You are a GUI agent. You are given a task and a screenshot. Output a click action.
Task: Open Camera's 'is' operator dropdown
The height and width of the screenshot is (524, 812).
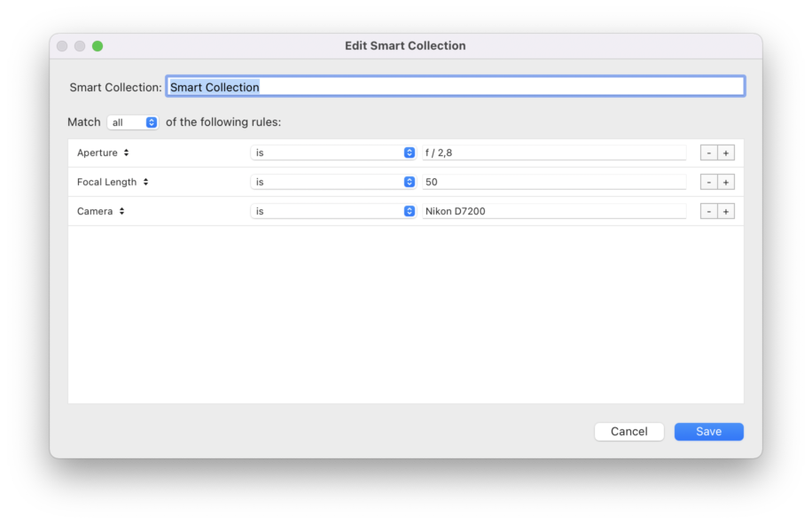332,211
